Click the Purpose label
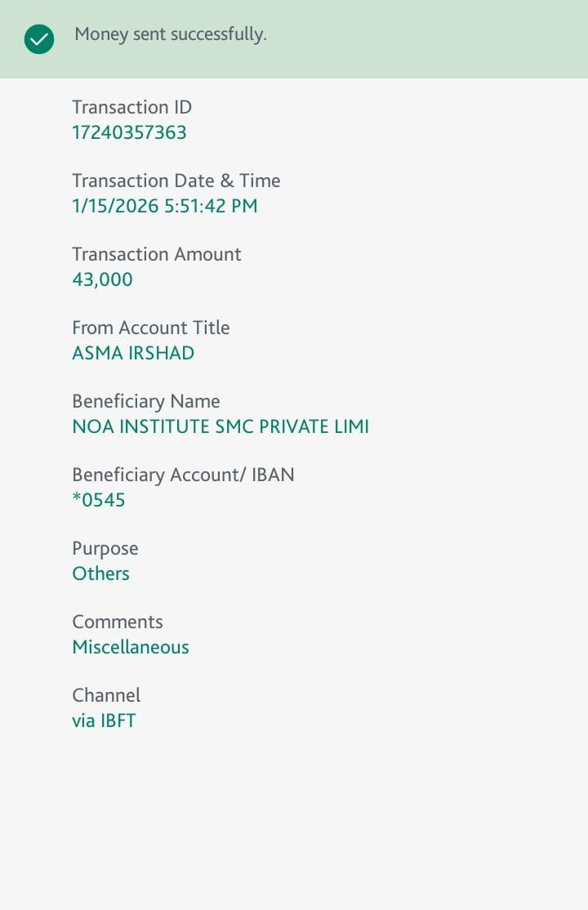 click(105, 548)
